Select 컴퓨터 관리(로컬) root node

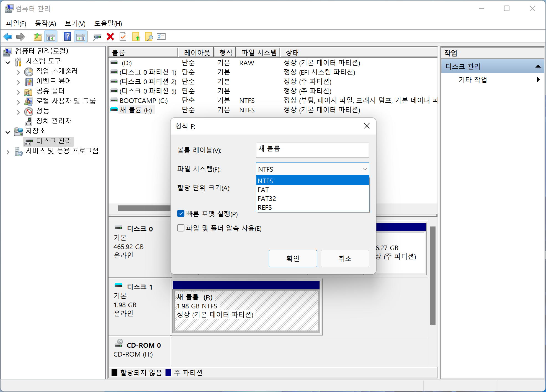[42, 51]
